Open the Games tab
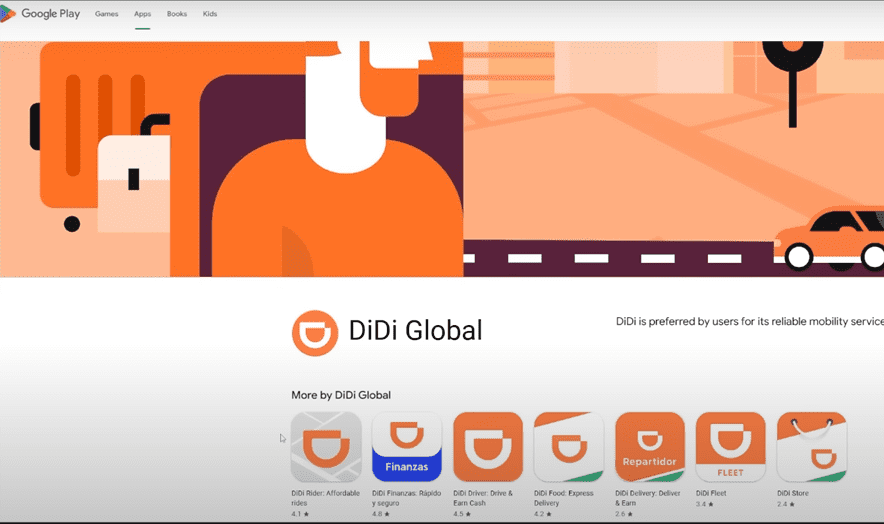This screenshot has height=524, width=884. pyautogui.click(x=106, y=14)
